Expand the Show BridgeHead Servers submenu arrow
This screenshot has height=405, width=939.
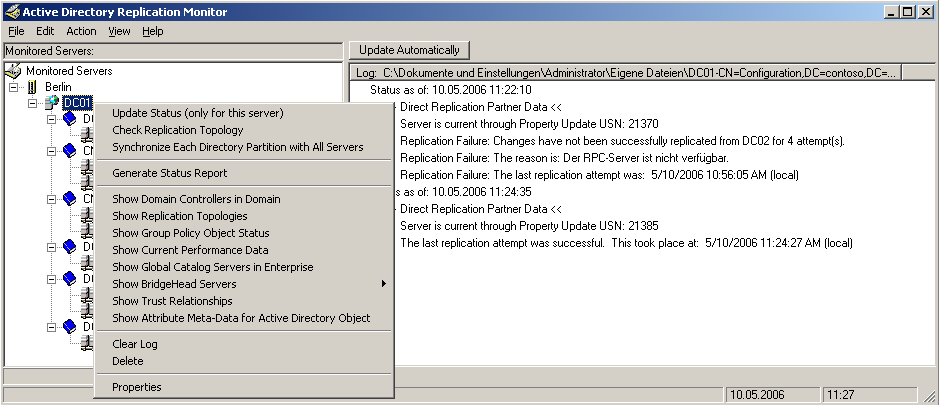(382, 284)
